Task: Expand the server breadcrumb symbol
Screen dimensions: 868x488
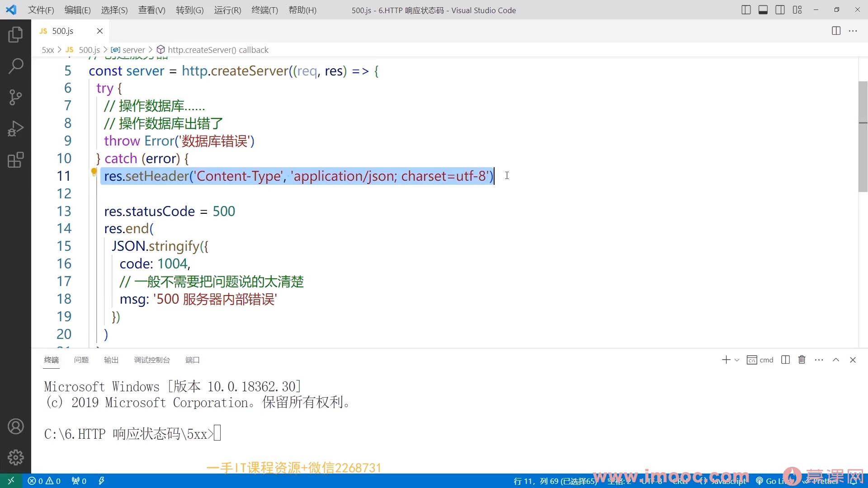Action: pos(128,50)
